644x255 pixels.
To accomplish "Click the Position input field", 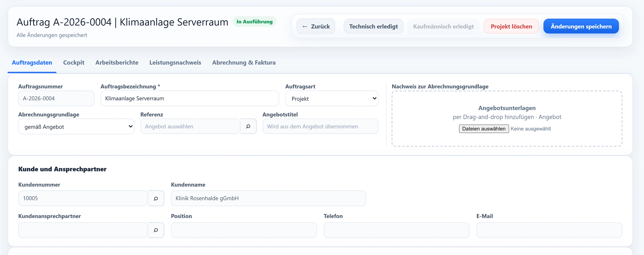I will coord(244,230).
